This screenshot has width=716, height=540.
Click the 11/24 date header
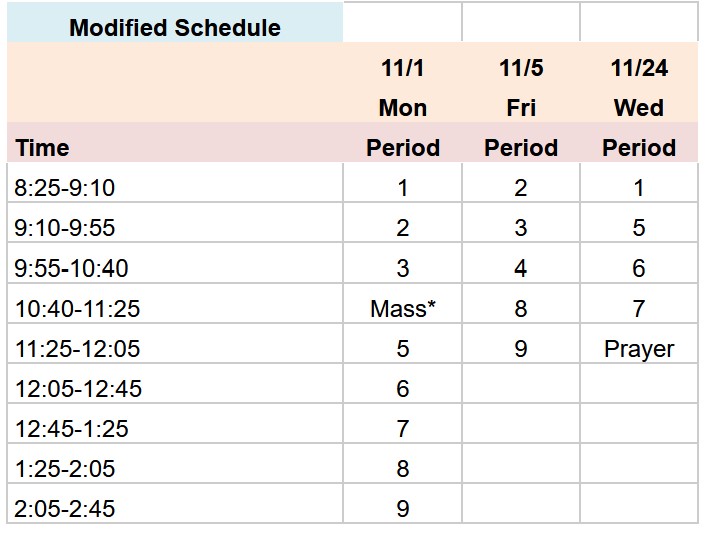click(638, 68)
